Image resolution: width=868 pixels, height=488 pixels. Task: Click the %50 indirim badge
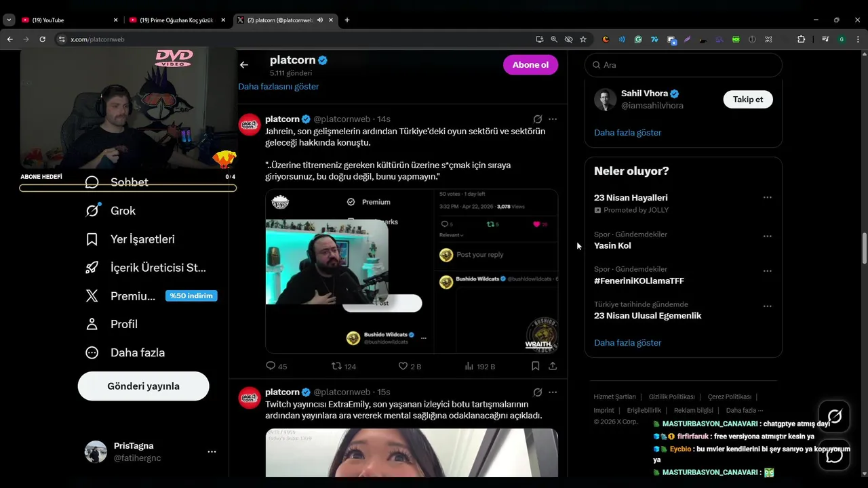(x=191, y=296)
